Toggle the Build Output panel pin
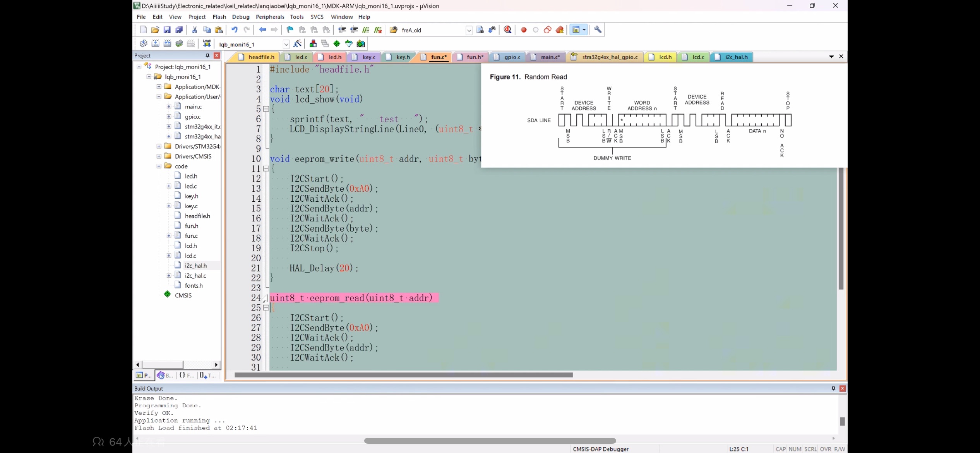Screen dimensions: 980x453 [833, 388]
